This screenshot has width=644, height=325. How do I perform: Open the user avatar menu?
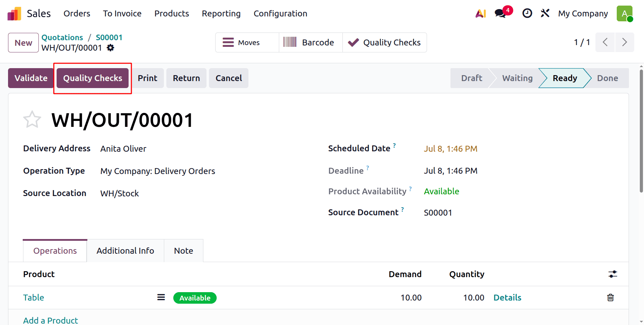tap(625, 14)
